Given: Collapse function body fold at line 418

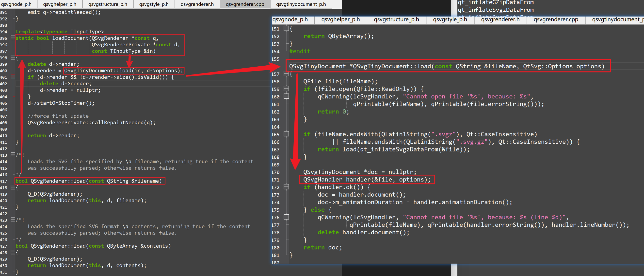Looking at the screenshot, I should (13, 187).
